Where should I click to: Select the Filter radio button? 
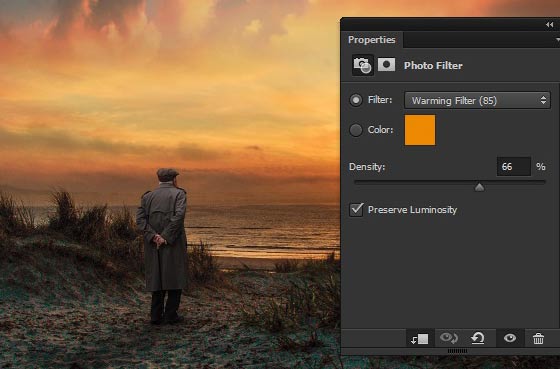pos(356,100)
